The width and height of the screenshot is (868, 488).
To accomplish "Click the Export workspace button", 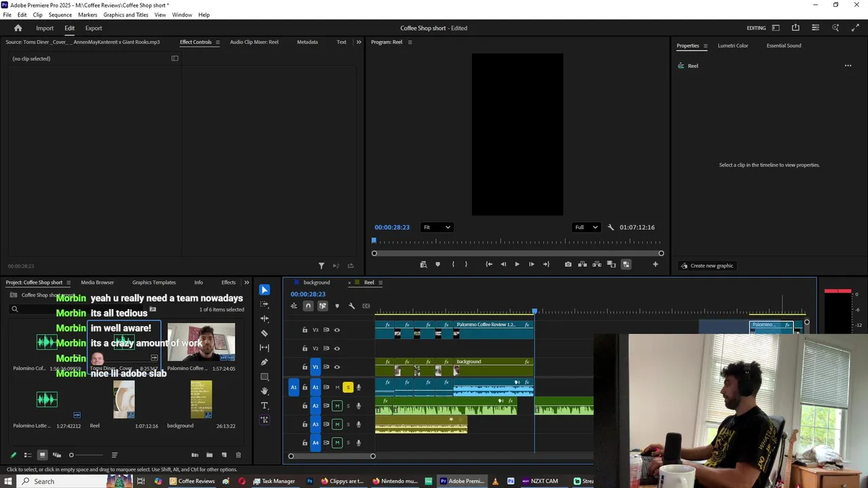I will coord(94,28).
